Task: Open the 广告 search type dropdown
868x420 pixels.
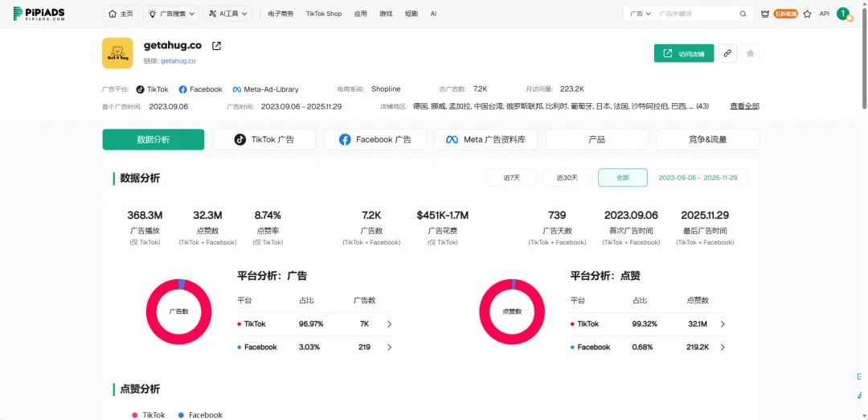Action: (x=640, y=14)
